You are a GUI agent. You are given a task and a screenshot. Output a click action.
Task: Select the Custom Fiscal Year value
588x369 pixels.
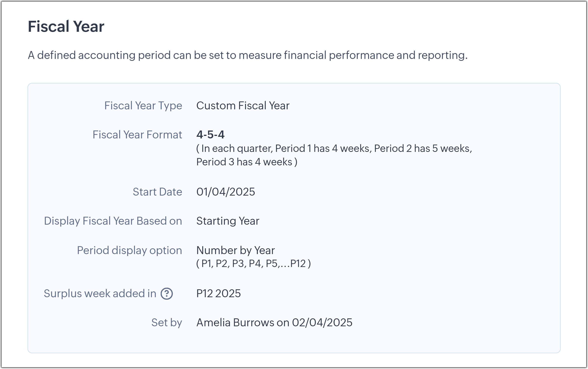point(243,106)
